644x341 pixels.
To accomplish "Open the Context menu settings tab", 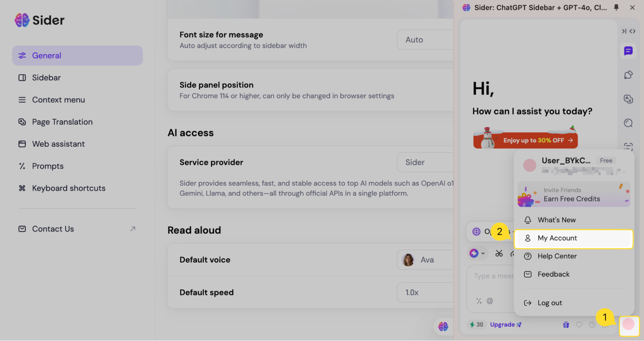I will [77, 100].
